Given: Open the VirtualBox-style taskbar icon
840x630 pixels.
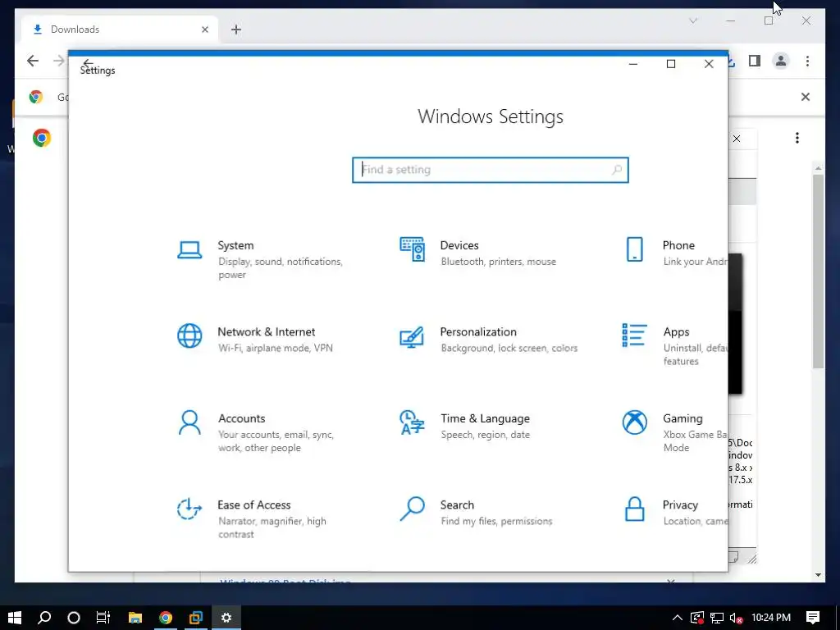Looking at the screenshot, I should tap(196, 618).
